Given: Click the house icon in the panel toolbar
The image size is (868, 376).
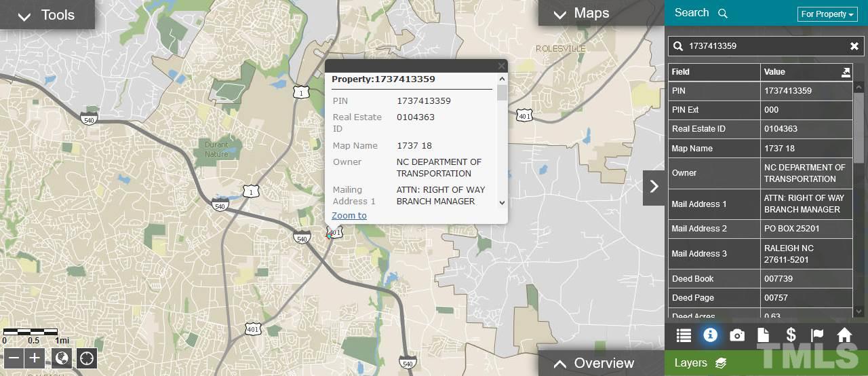Looking at the screenshot, I should pyautogui.click(x=844, y=335).
